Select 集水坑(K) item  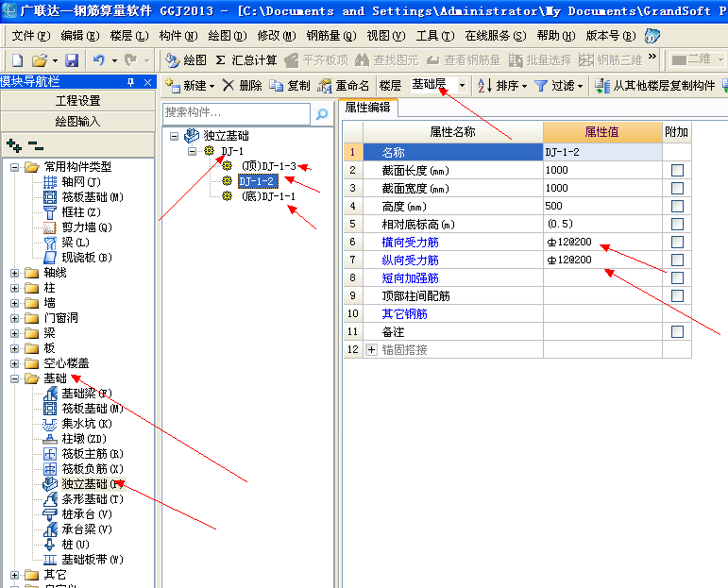coord(78,424)
